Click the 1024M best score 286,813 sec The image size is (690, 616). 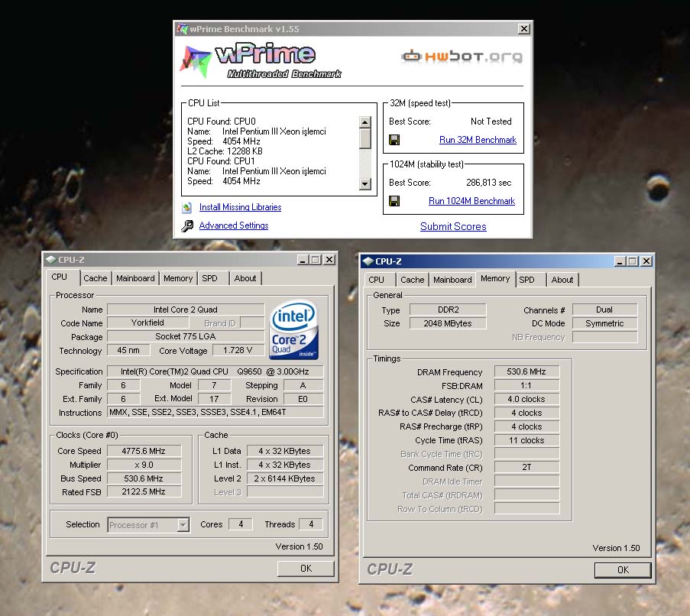(488, 183)
